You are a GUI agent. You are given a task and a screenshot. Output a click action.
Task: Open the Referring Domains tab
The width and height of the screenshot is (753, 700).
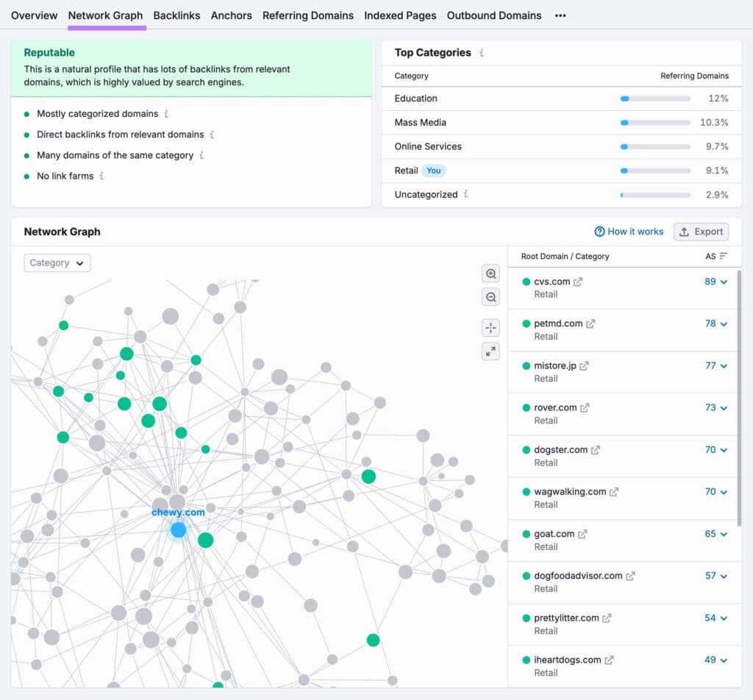[x=307, y=15]
